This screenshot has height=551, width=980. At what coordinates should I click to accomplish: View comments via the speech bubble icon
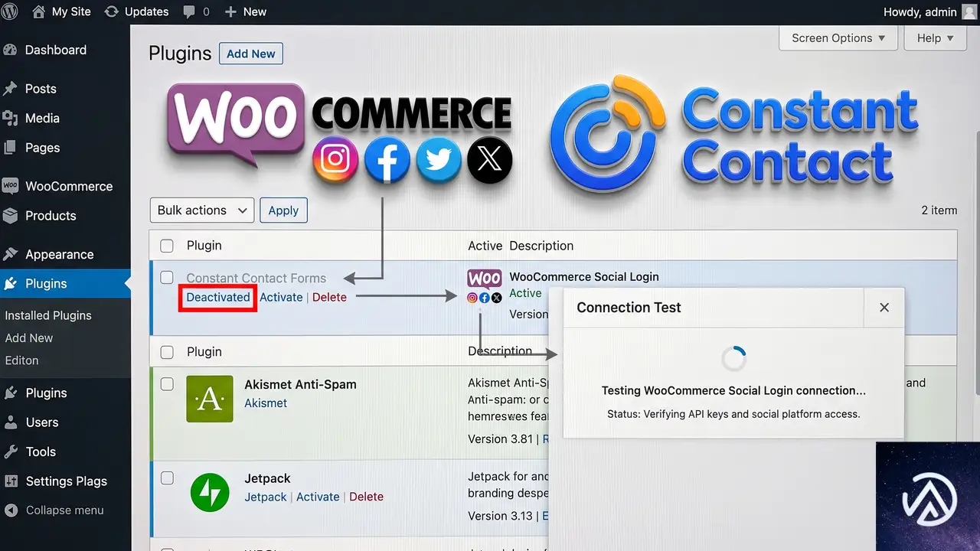(x=189, y=12)
